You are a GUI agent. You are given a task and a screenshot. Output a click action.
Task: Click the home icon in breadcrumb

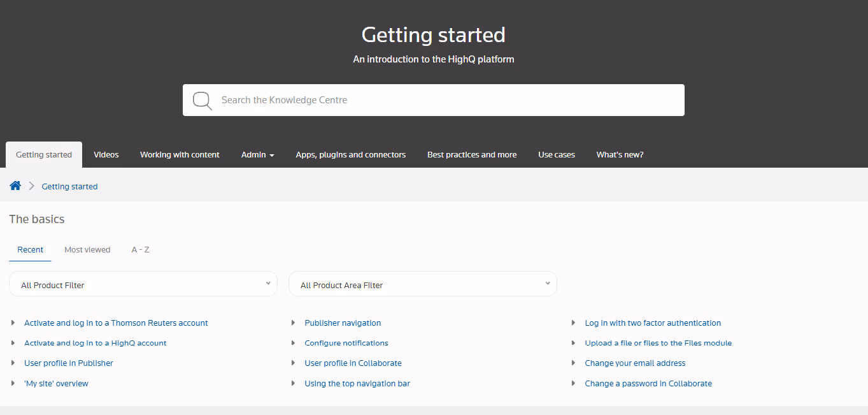click(15, 186)
